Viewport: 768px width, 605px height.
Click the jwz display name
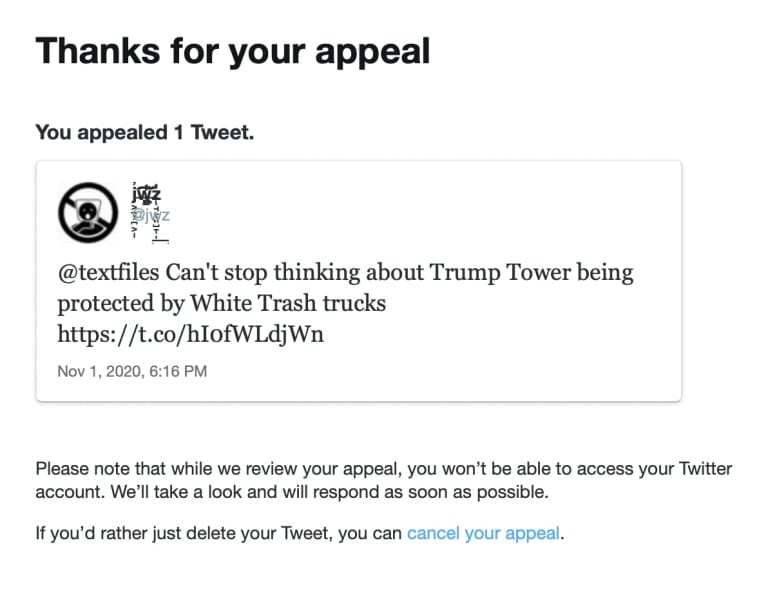click(146, 194)
